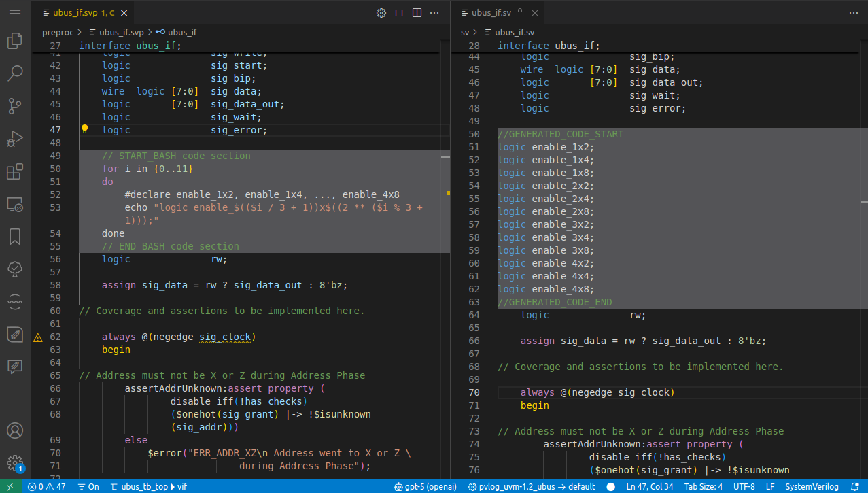Image resolution: width=868 pixels, height=493 pixels.
Task: Click the warning triangle next to line 62
Action: coord(37,337)
